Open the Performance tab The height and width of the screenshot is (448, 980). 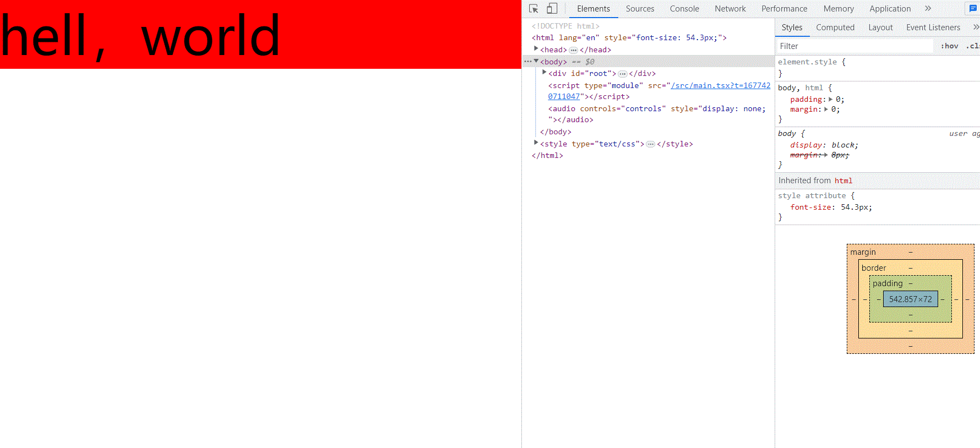tap(784, 9)
